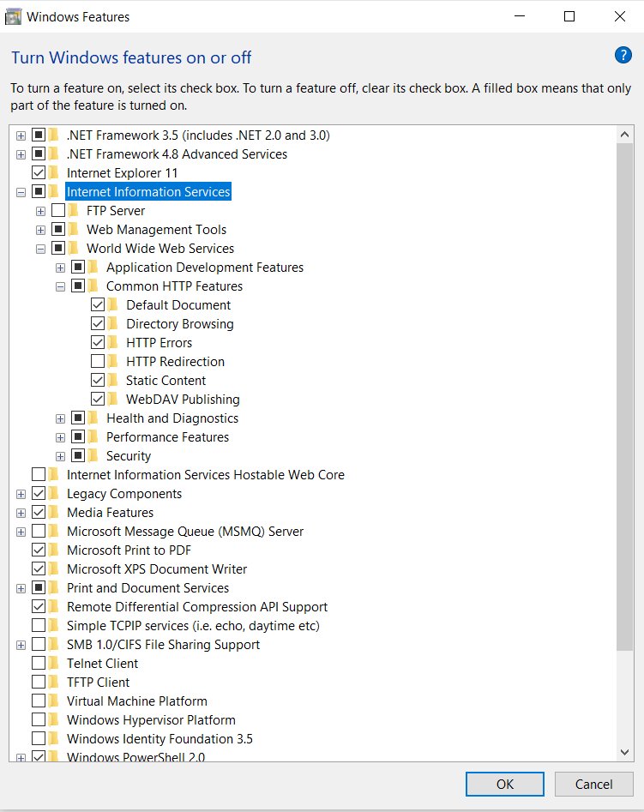This screenshot has height=812, width=644.
Task: Click the Cancel button
Action: point(593,784)
